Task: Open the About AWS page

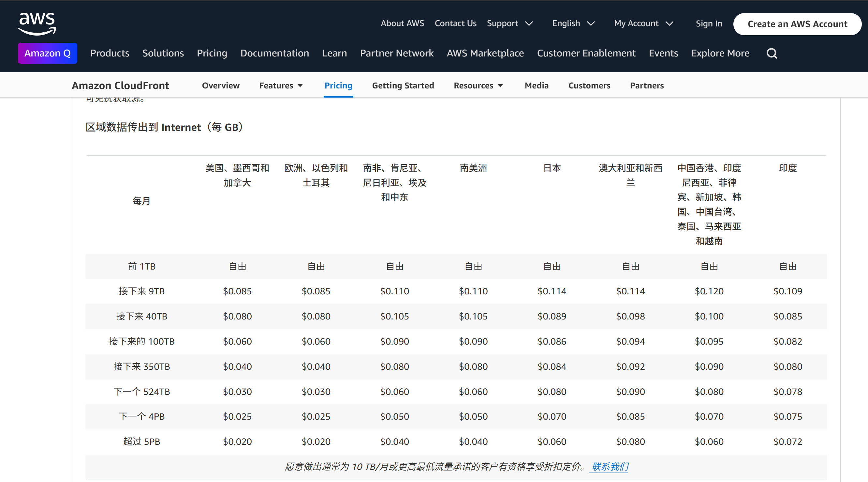Action: (x=402, y=23)
